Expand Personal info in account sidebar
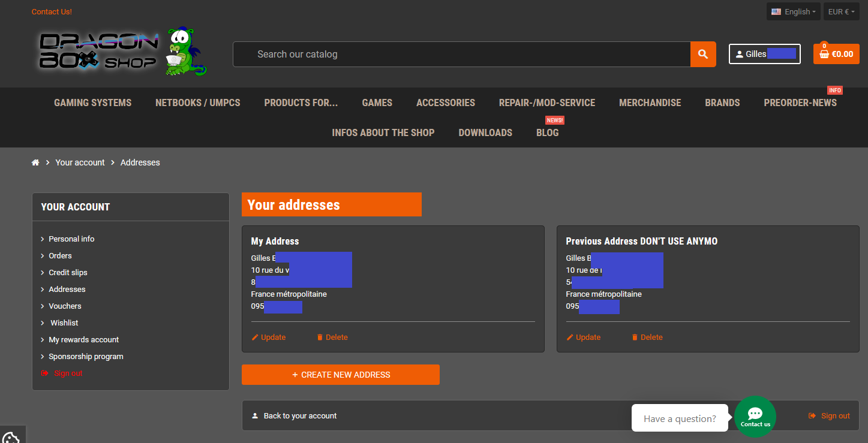Screen dimensions: 868x443 pos(71,239)
